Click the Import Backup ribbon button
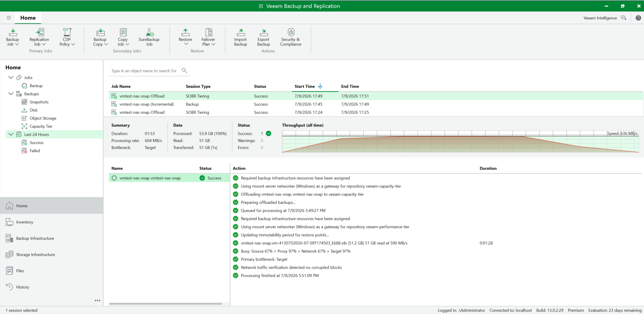Screen dimensions: 644x314 coord(241,37)
